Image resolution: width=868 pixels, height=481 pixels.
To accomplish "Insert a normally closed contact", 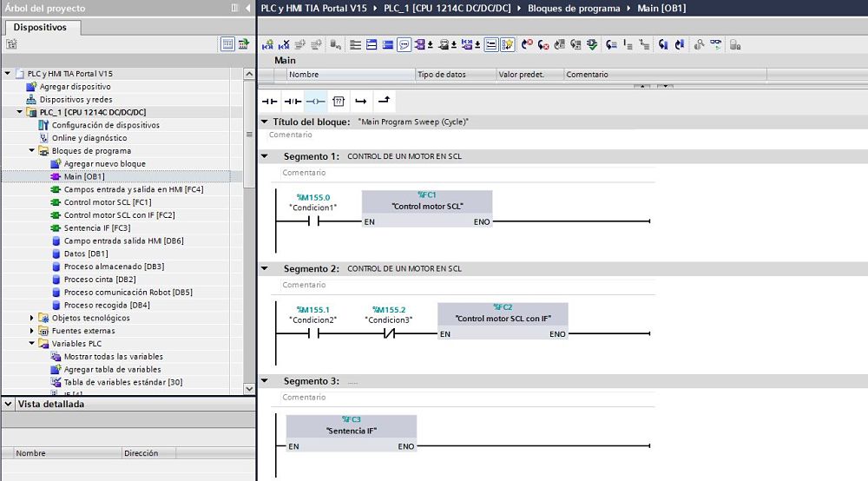I will point(293,102).
